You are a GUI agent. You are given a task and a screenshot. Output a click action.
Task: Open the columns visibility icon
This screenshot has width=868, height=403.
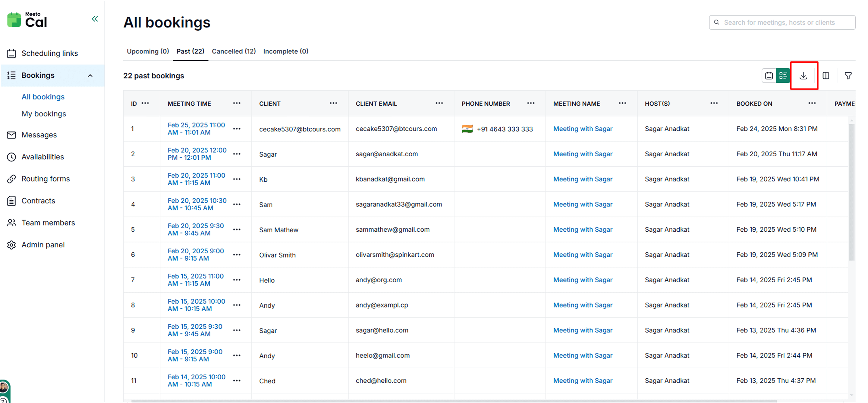click(826, 76)
